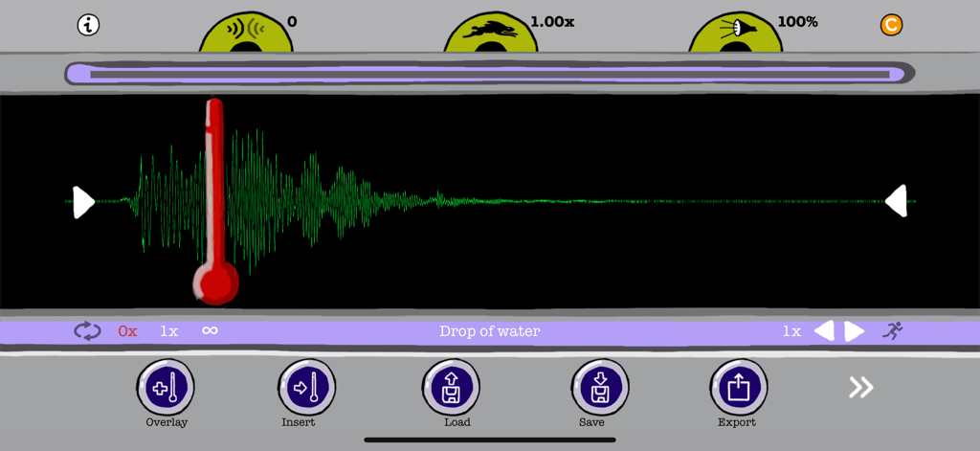
Task: Select the infinite loop option
Action: [x=210, y=330]
